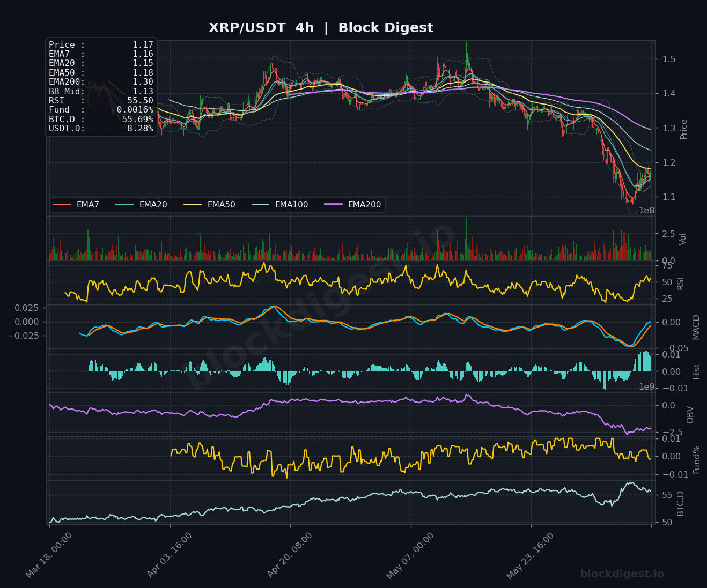The image size is (707, 588).
Task: Click the 1.1 price axis tick
Action: (x=668, y=197)
